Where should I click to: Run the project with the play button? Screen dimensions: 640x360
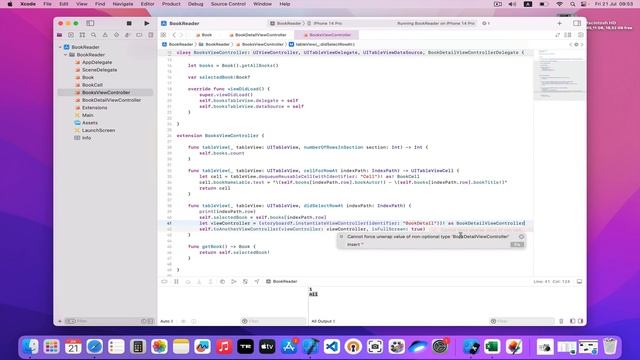(x=147, y=23)
